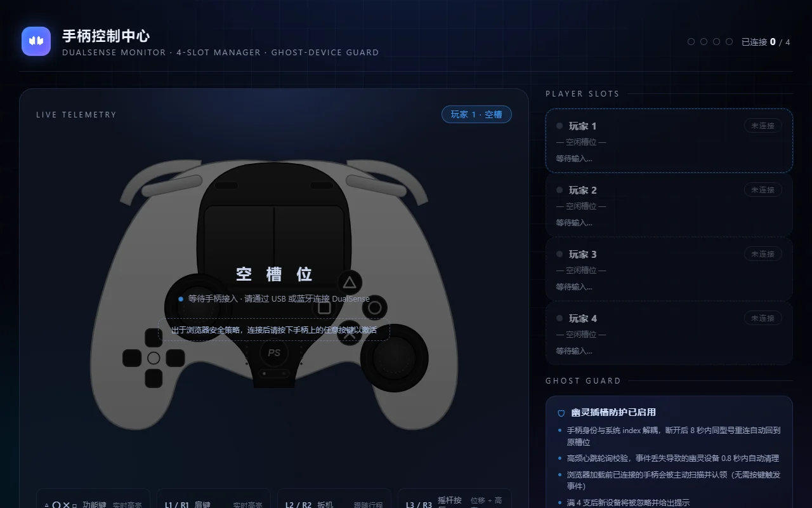
Task: Click the 手柄控制中心 title
Action: (106, 36)
